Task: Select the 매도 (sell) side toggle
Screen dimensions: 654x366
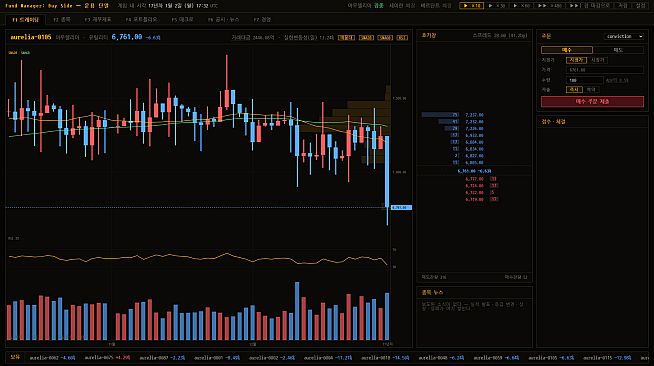Action: (x=618, y=50)
